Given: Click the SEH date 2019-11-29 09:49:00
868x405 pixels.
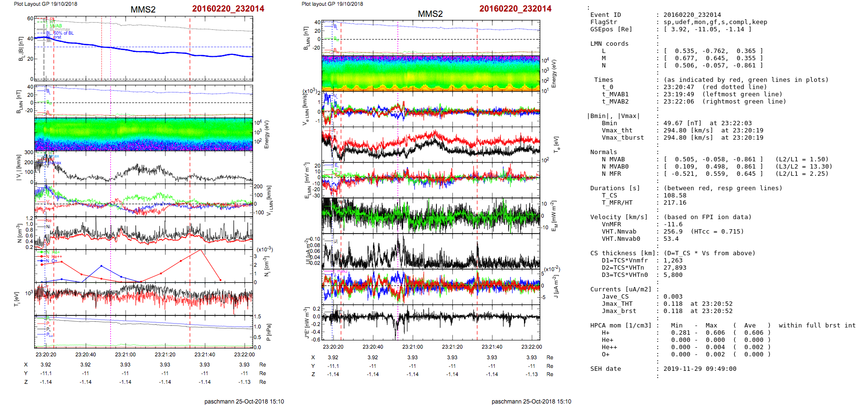Looking at the screenshot, I should (700, 369).
